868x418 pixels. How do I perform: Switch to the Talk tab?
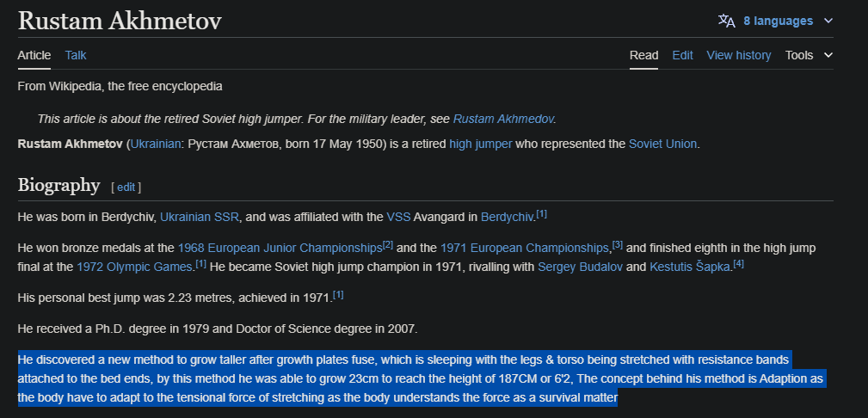(76, 55)
